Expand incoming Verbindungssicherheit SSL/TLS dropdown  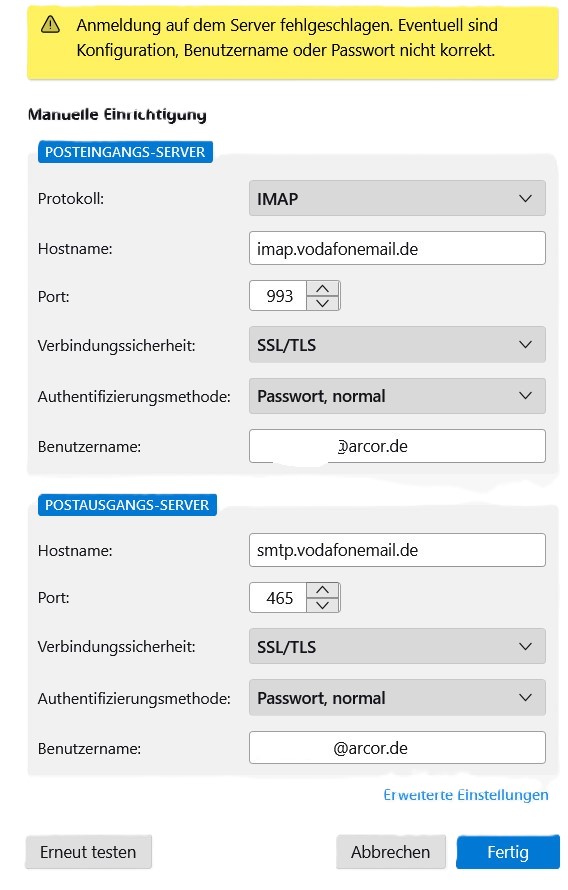pos(397,345)
